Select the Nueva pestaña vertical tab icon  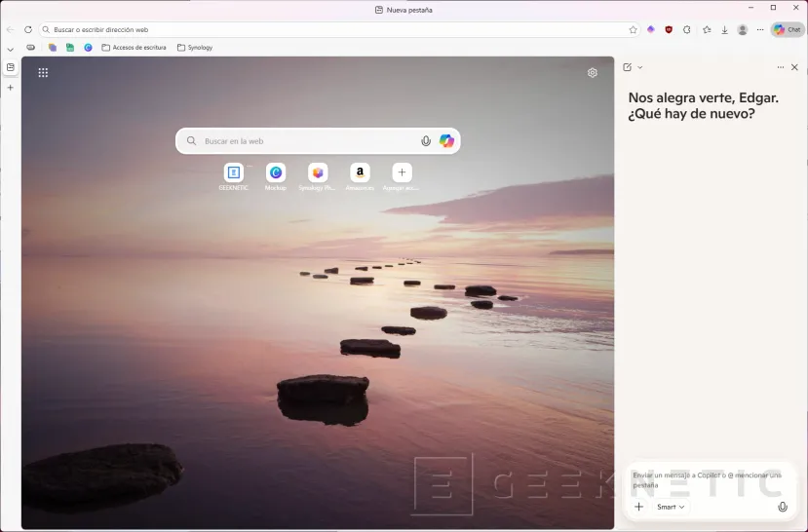point(11,67)
